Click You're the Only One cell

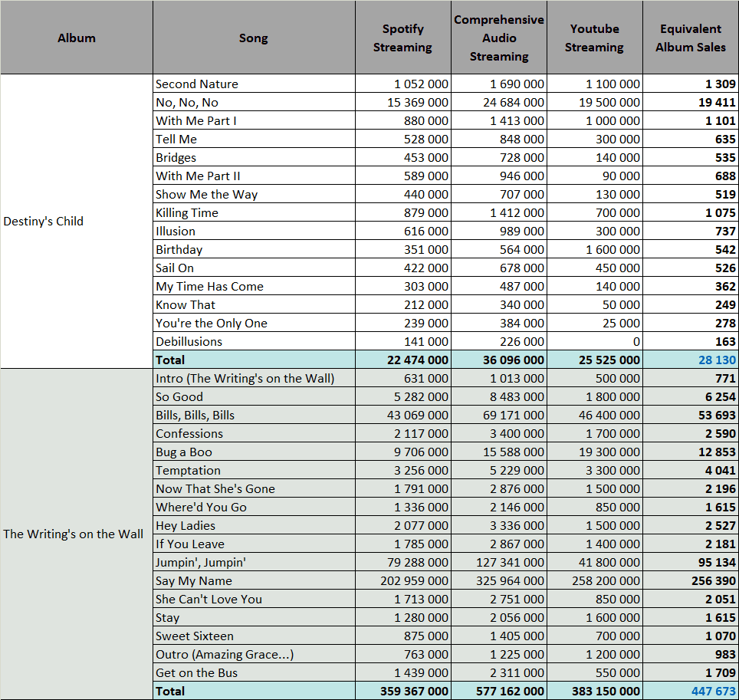click(254, 323)
